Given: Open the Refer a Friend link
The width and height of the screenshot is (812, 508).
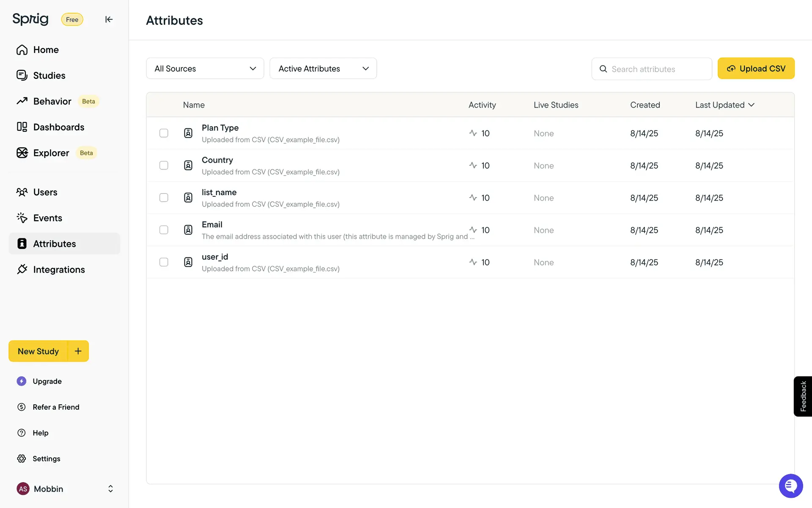Looking at the screenshot, I should click(x=56, y=407).
